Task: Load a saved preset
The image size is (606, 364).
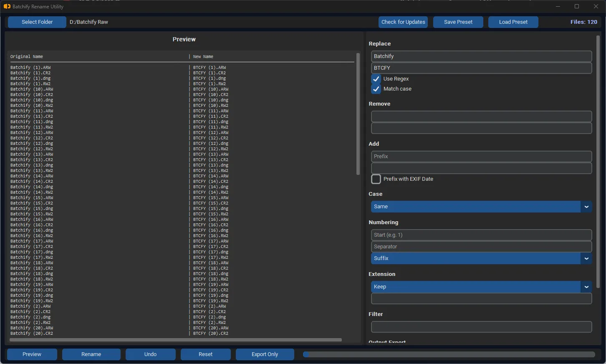Action: coord(513,22)
